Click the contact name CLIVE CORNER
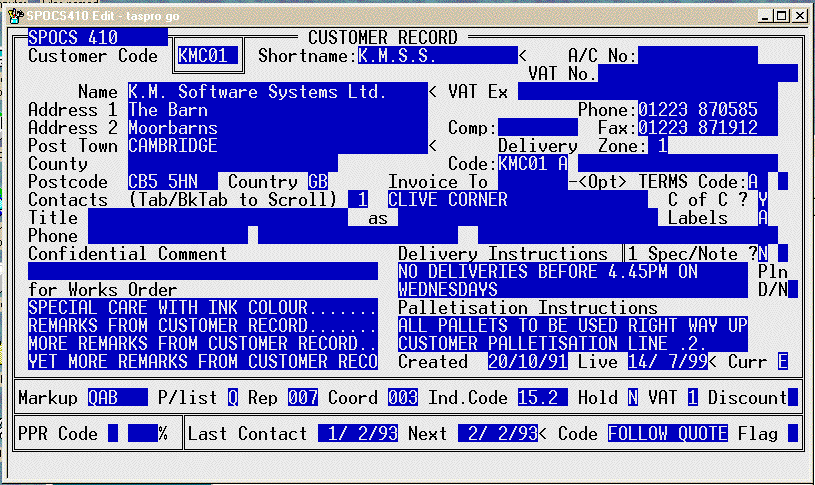Screen dimensions: 815x485 pyautogui.click(x=517, y=200)
